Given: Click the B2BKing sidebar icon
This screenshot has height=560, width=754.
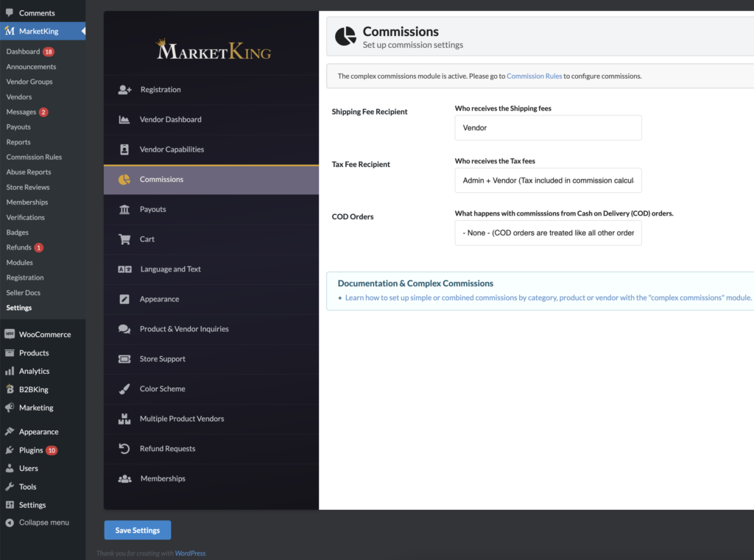Looking at the screenshot, I should [9, 389].
